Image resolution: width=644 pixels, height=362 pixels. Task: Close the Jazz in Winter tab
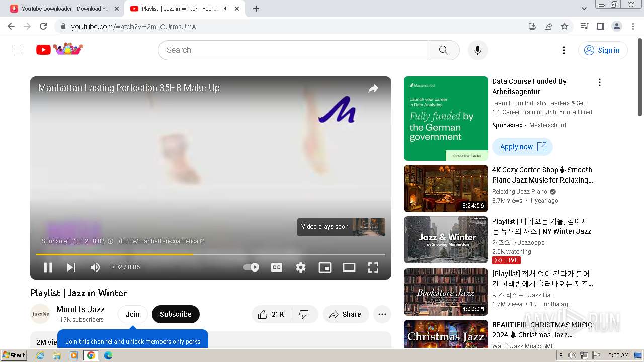coord(237,9)
